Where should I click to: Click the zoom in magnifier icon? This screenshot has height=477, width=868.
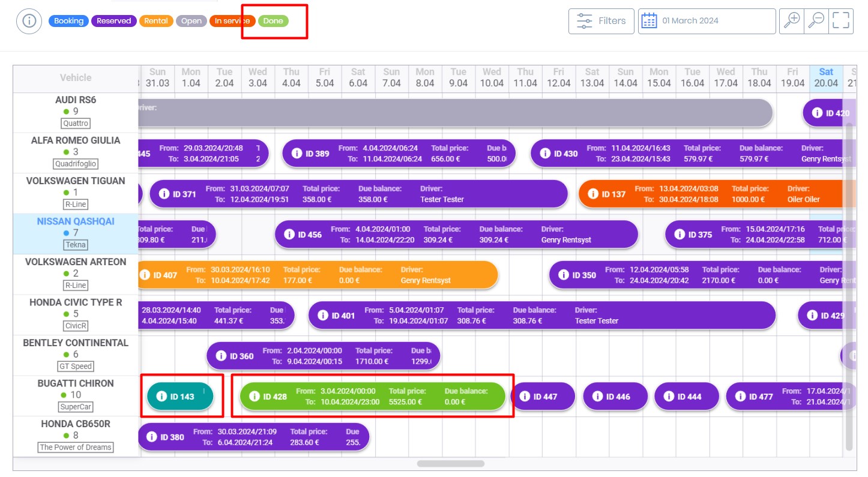click(x=792, y=21)
